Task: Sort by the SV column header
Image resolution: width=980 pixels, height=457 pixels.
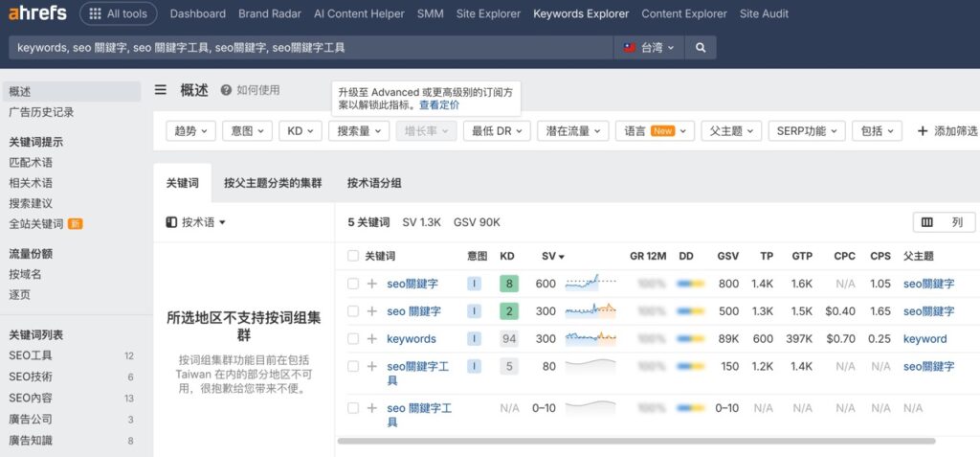Action: coord(552,256)
